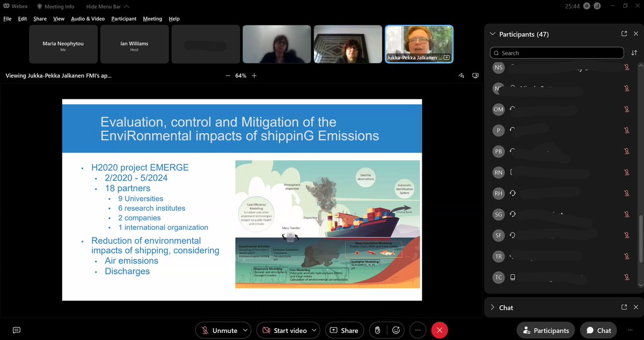Viewport: 644px width, 340px height.
Task: Click muted mic icon for SG
Action: tap(626, 214)
